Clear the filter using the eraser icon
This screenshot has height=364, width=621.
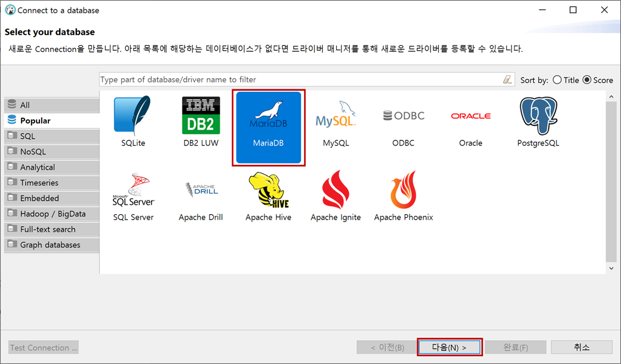click(508, 79)
